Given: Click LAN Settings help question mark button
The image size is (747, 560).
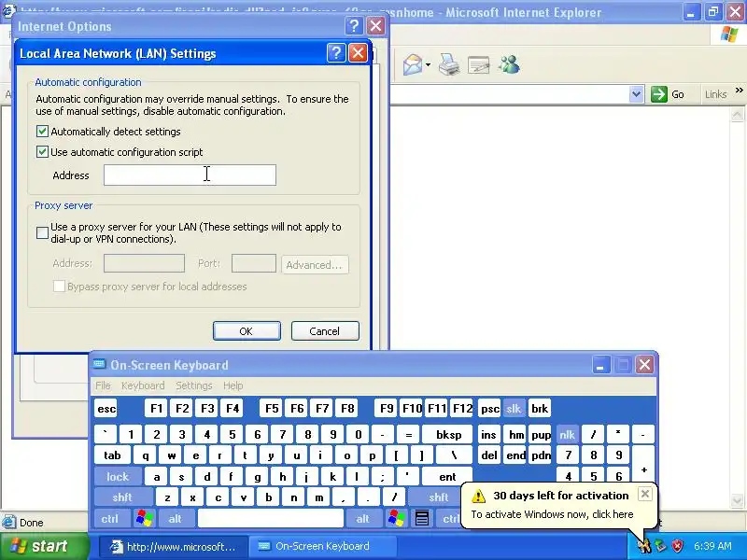Looking at the screenshot, I should pyautogui.click(x=336, y=52).
